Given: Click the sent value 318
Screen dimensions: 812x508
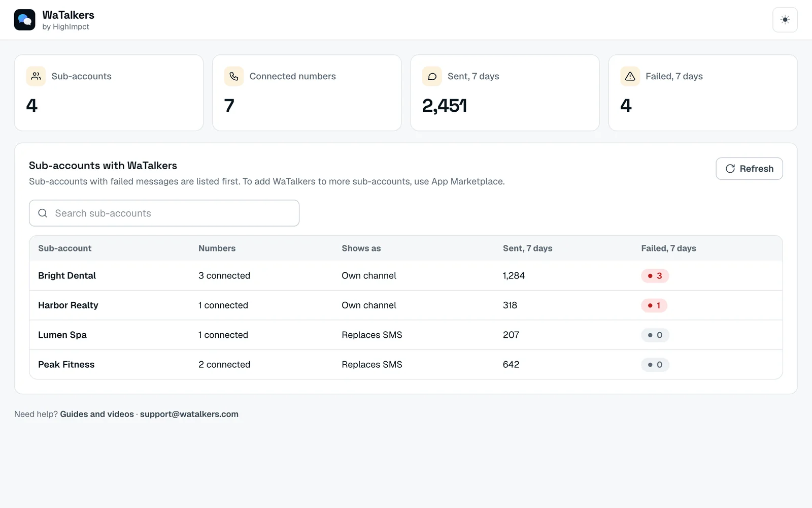Looking at the screenshot, I should [510, 305].
